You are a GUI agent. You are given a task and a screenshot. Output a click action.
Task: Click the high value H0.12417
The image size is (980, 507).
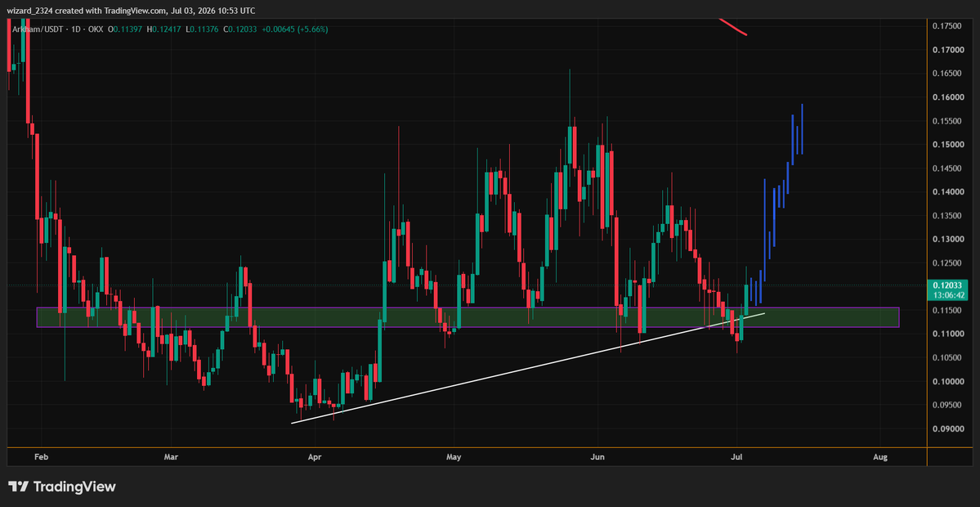click(163, 29)
